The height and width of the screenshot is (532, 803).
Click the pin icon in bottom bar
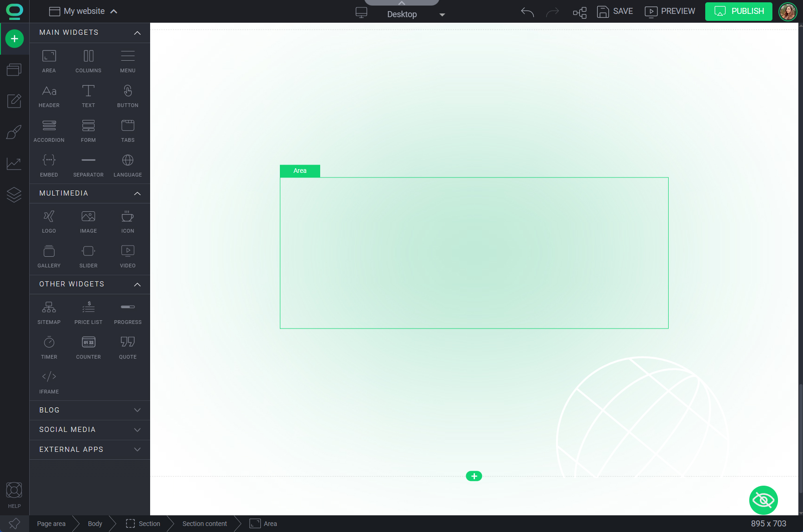(x=14, y=524)
